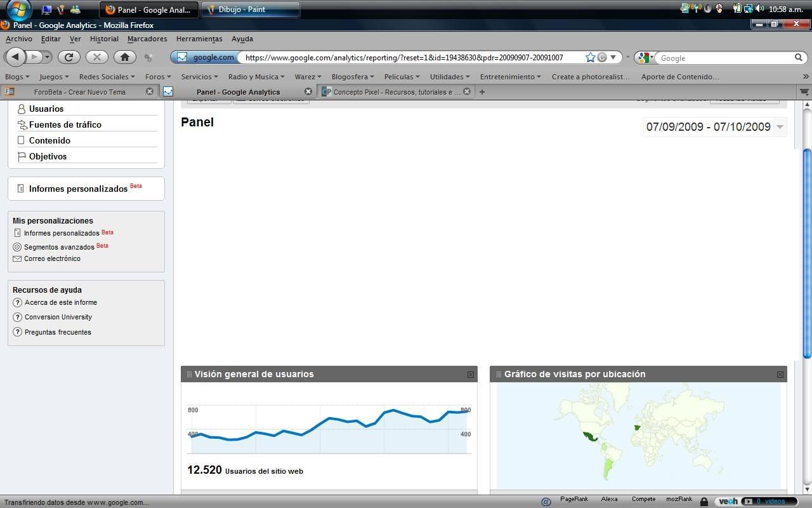812x508 pixels.
Task: Click the wireless signal tray icon
Action: (x=696, y=9)
